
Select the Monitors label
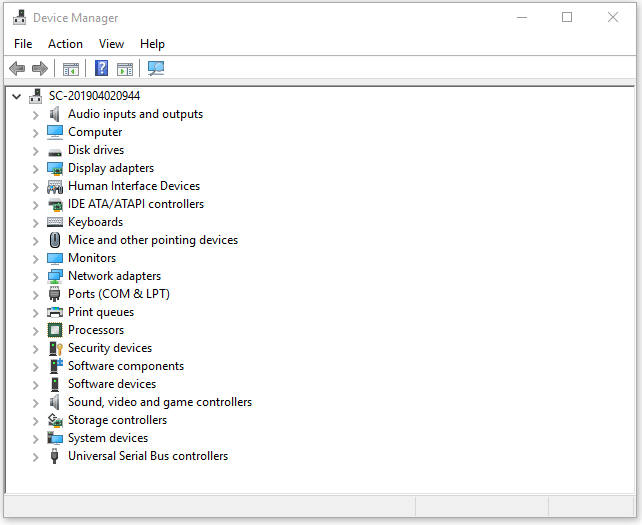point(92,258)
